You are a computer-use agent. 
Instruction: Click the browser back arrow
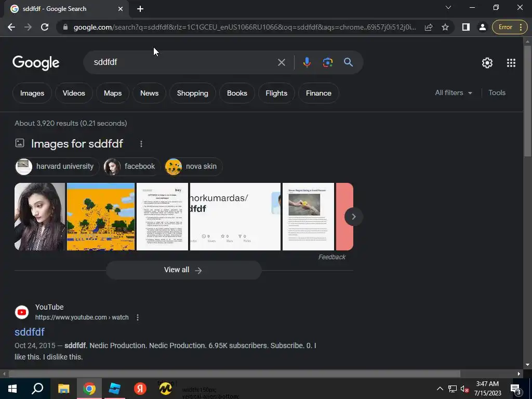(11, 27)
